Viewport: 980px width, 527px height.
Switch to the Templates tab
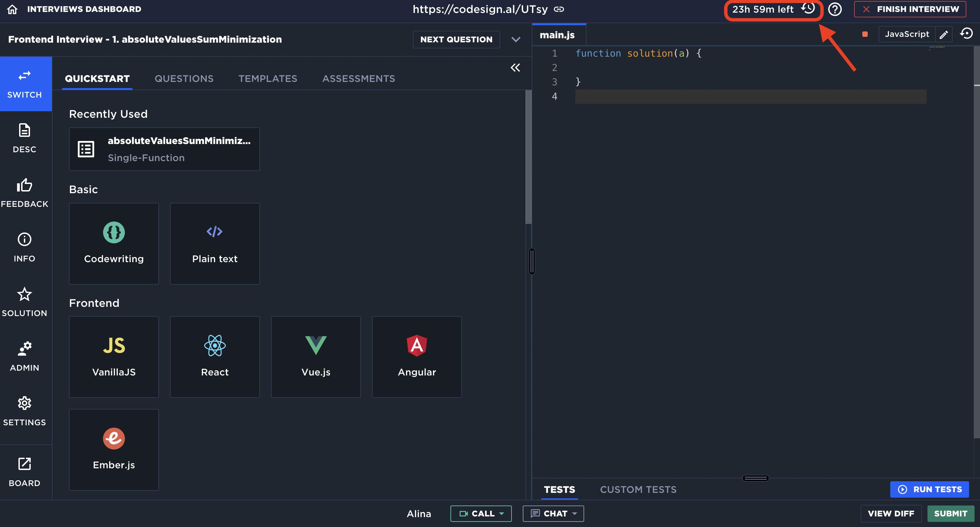click(268, 79)
